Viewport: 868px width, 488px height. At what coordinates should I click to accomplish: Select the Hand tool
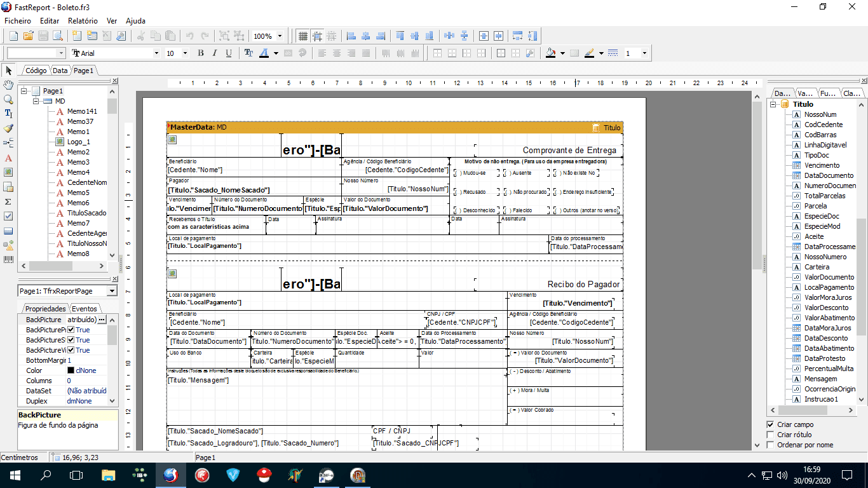coord(9,85)
